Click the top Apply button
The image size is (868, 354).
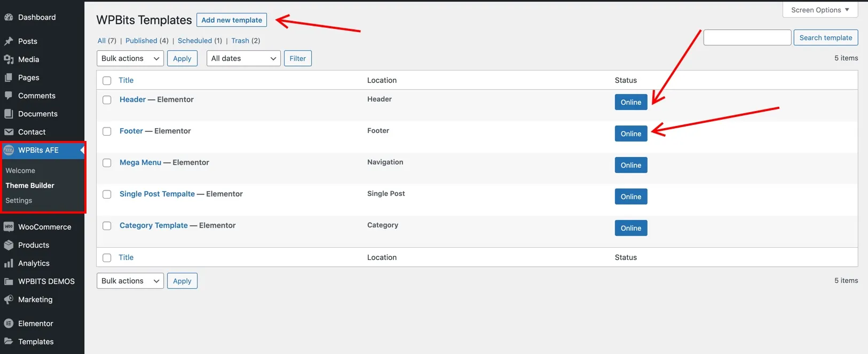(182, 58)
